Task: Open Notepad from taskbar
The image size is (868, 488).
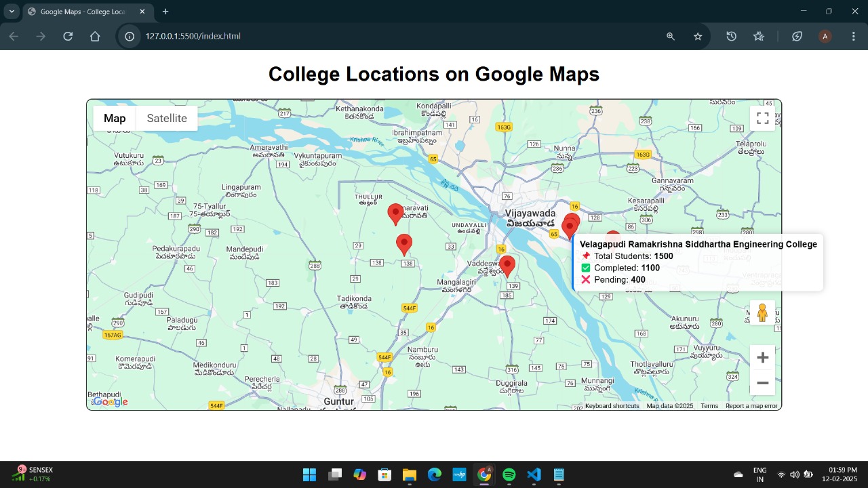Action: click(559, 474)
